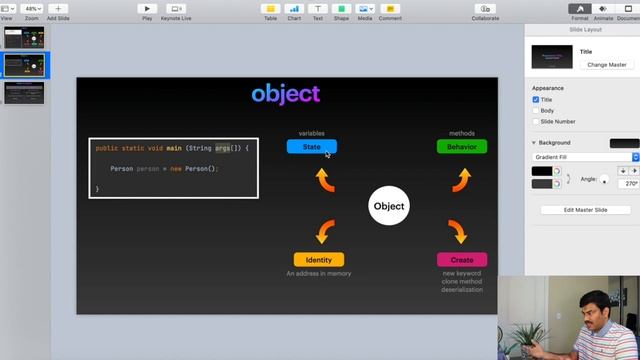The height and width of the screenshot is (360, 640).
Task: Set gradient direction to right arrow
Action: (634, 171)
